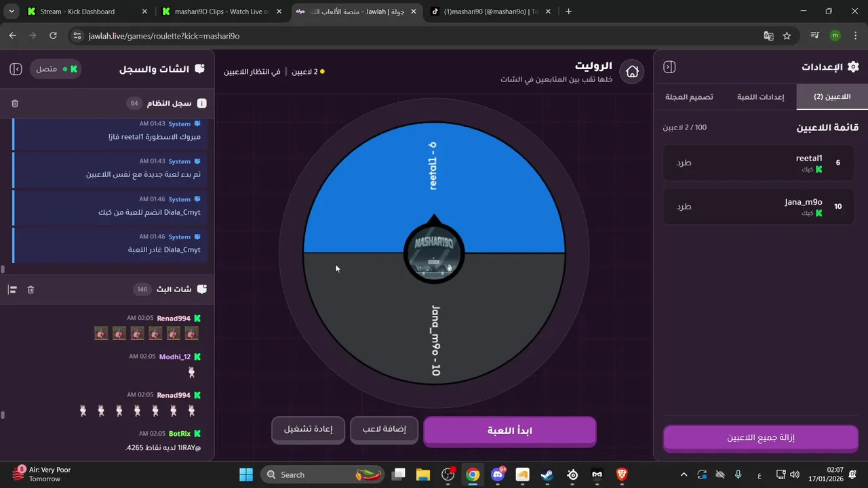Clear شات البث with trash icon
Viewport: 868px width, 488px height.
[31, 289]
